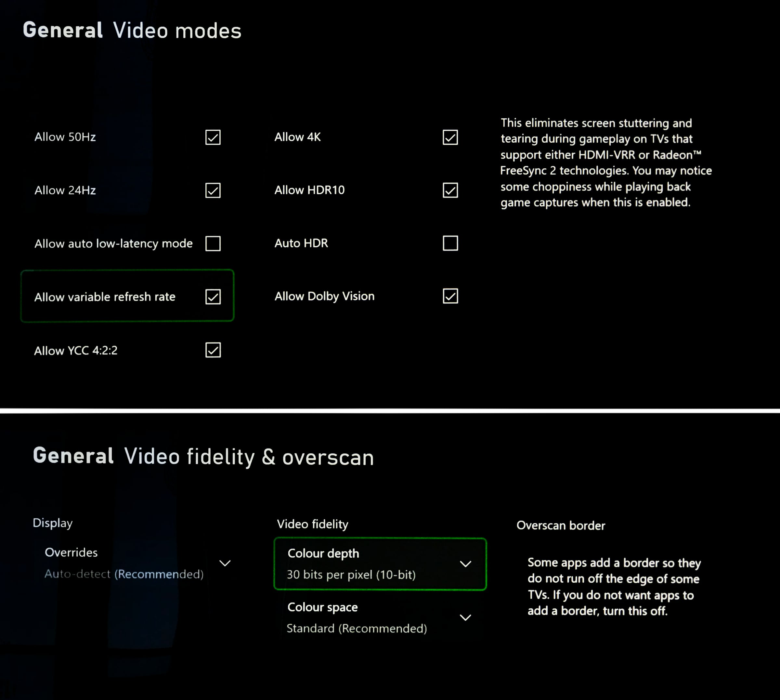Click the 'Allow Dolby Vision' label

point(324,296)
